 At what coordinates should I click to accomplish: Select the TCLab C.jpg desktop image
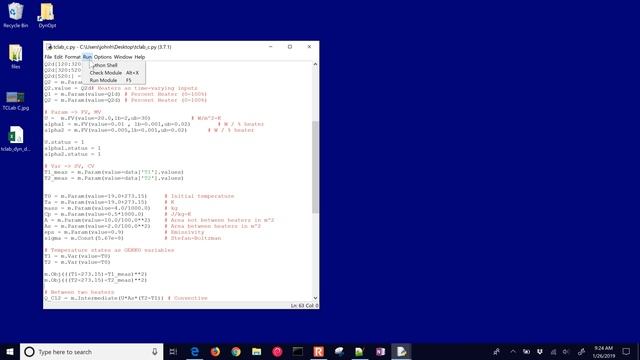point(16,101)
